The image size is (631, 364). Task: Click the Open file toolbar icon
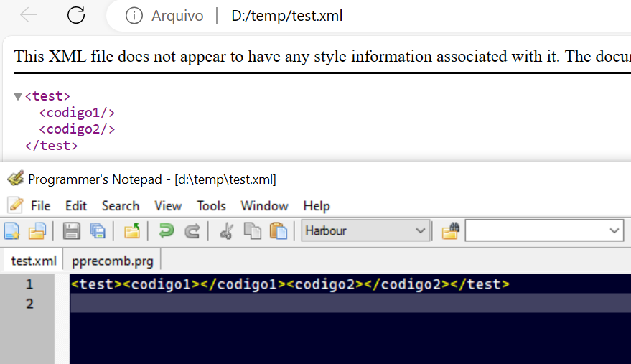click(x=36, y=231)
